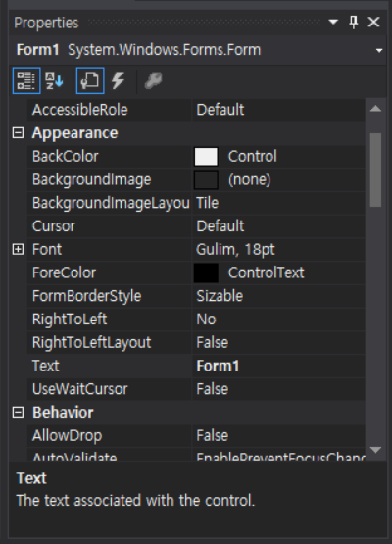Select the BackgroundImageLayout property name

tap(111, 203)
